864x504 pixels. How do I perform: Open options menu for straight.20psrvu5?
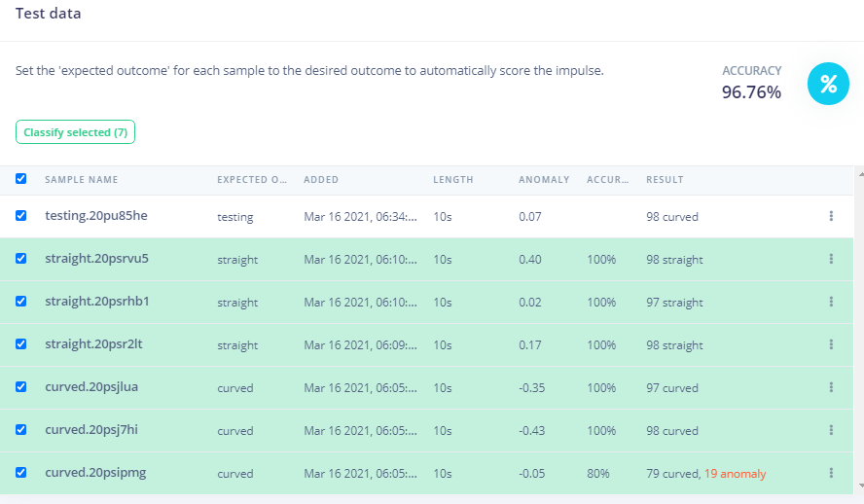(831, 260)
